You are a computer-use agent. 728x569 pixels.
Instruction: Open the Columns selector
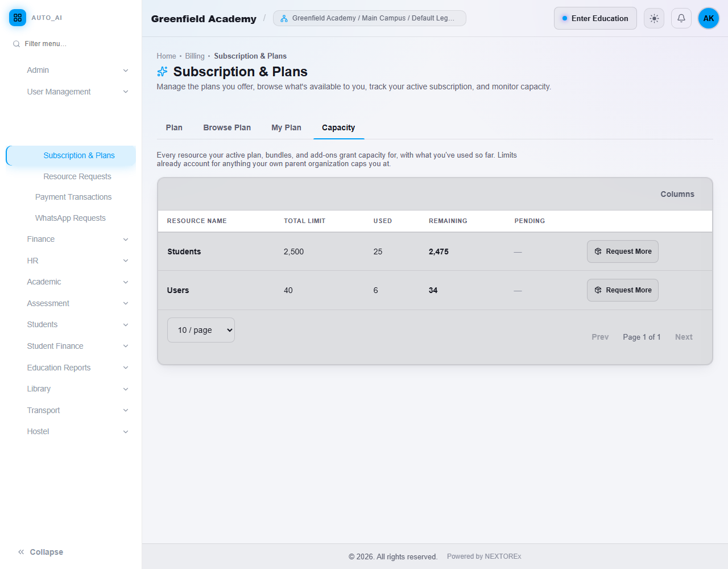pyautogui.click(x=677, y=194)
